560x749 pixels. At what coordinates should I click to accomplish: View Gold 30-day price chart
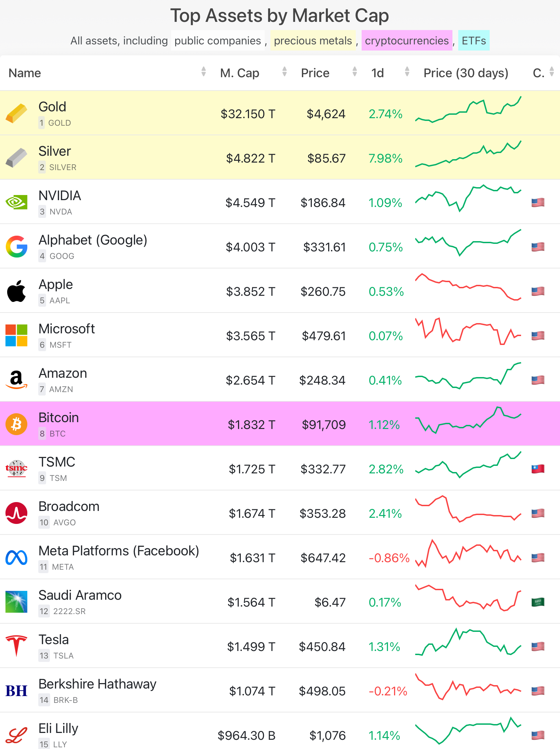click(468, 109)
